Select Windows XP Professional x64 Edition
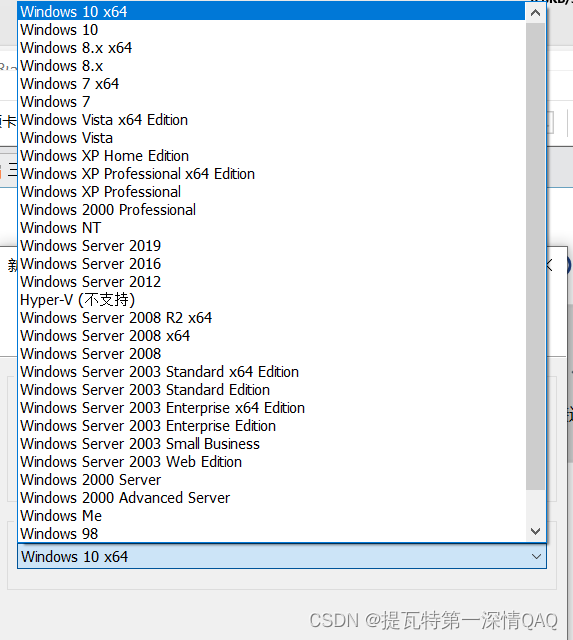The width and height of the screenshot is (573, 640). [x=271, y=173]
